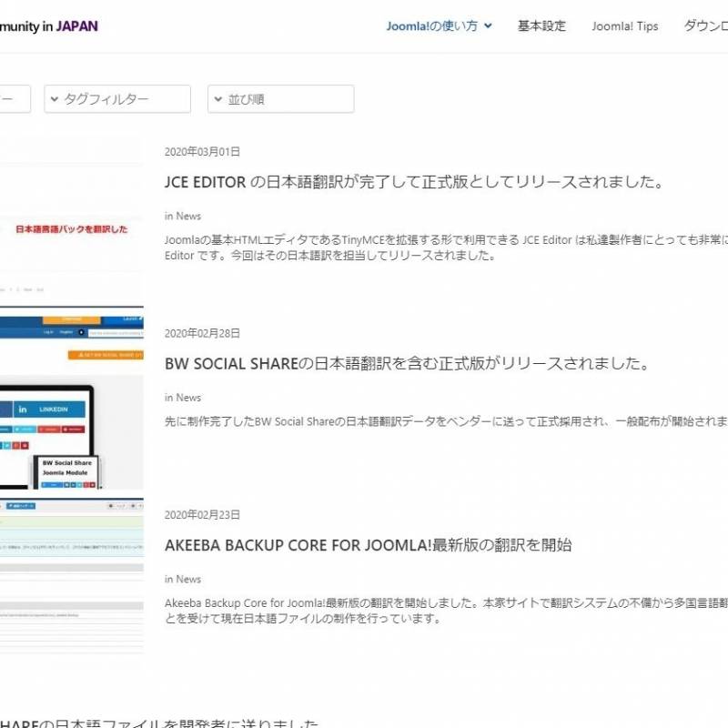Open the AKEEBA BACKUP CORE FOR JOOMLA! article
This screenshot has height=728, width=728.
pyautogui.click(x=368, y=546)
